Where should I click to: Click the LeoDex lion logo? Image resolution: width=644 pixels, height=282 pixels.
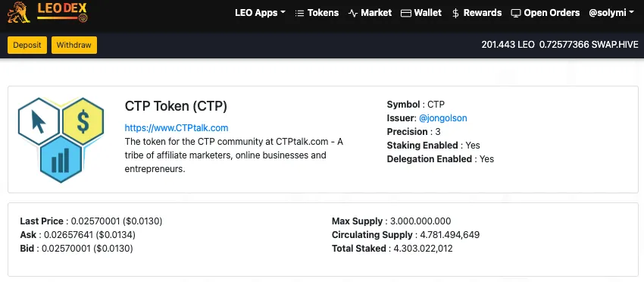pos(18,12)
